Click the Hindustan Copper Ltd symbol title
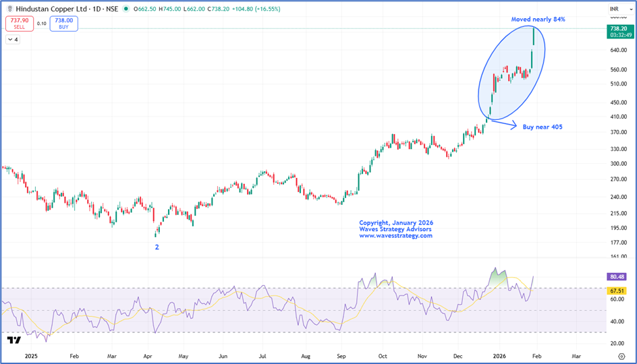The width and height of the screenshot is (637, 364). coord(51,9)
